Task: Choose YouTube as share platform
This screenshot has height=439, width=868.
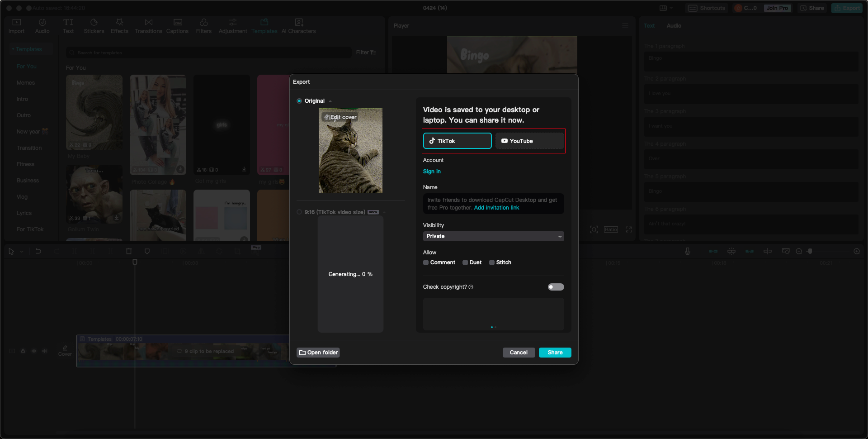Action: 529,141
